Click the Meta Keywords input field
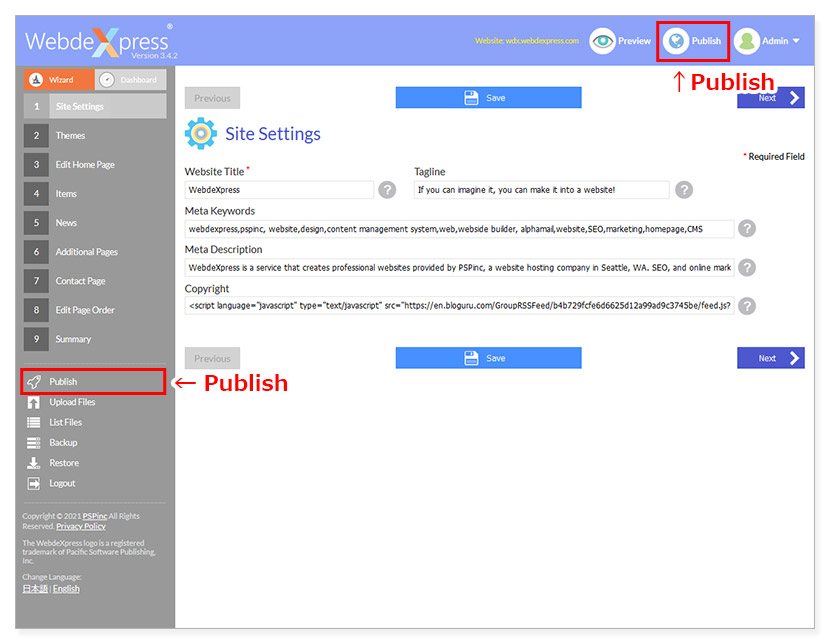This screenshot has width=830, height=644. tap(459, 229)
